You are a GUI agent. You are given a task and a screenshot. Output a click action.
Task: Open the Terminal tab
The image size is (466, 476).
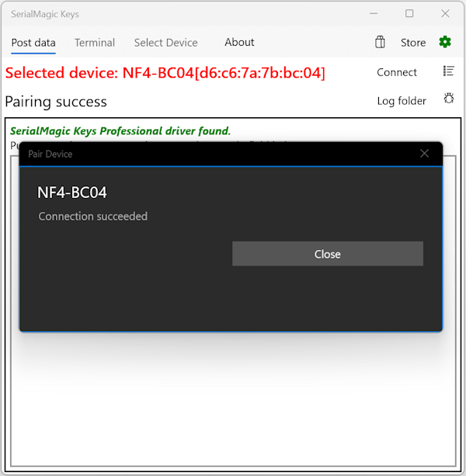(x=95, y=43)
